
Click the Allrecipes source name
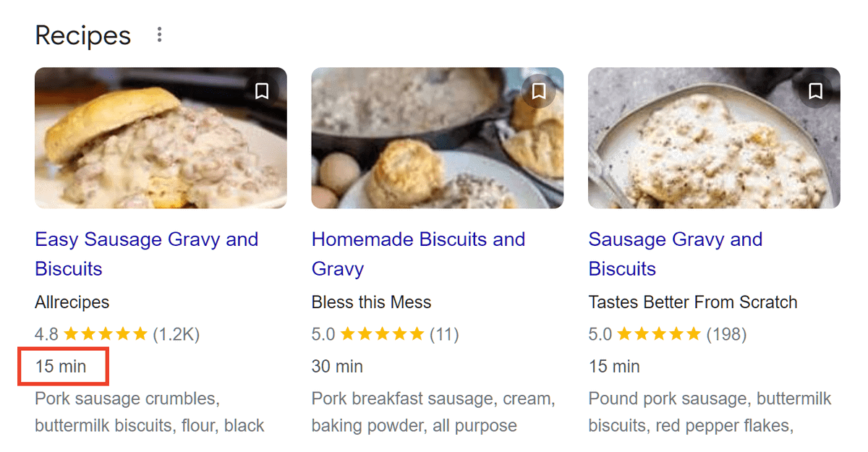click(x=72, y=302)
